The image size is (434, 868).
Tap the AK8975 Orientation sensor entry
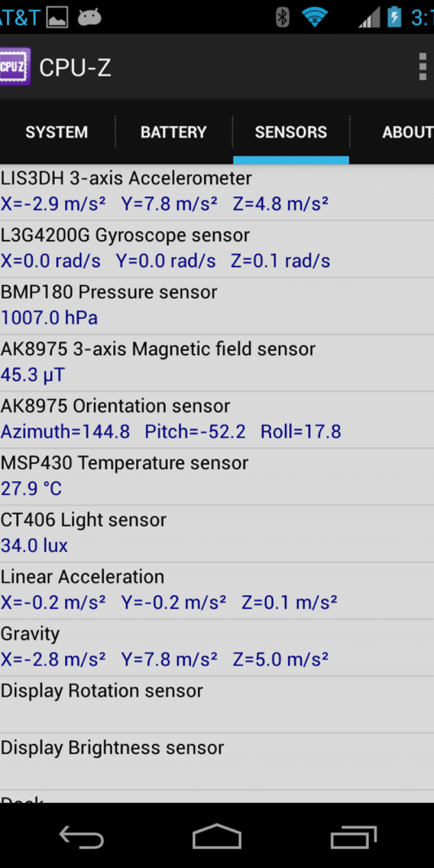pyautogui.click(x=217, y=419)
